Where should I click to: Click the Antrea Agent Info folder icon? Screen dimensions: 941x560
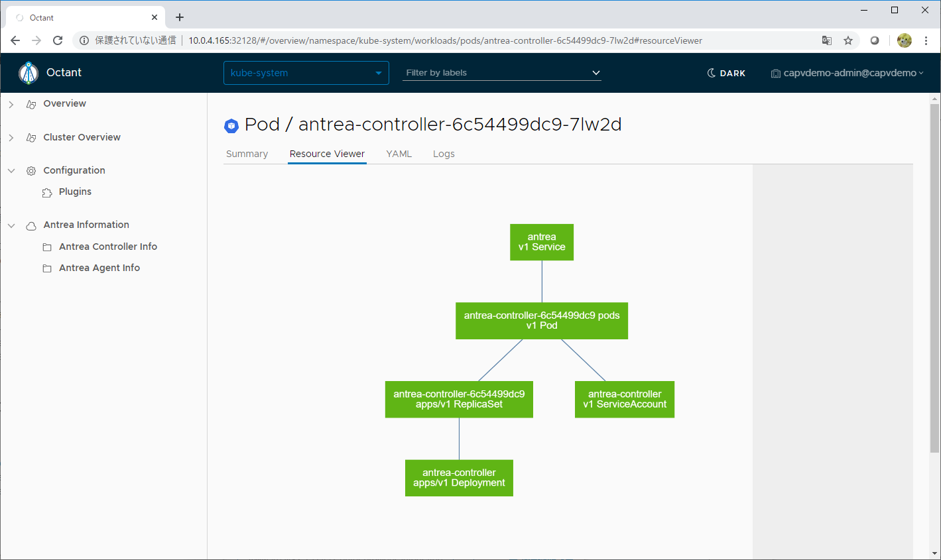(47, 268)
